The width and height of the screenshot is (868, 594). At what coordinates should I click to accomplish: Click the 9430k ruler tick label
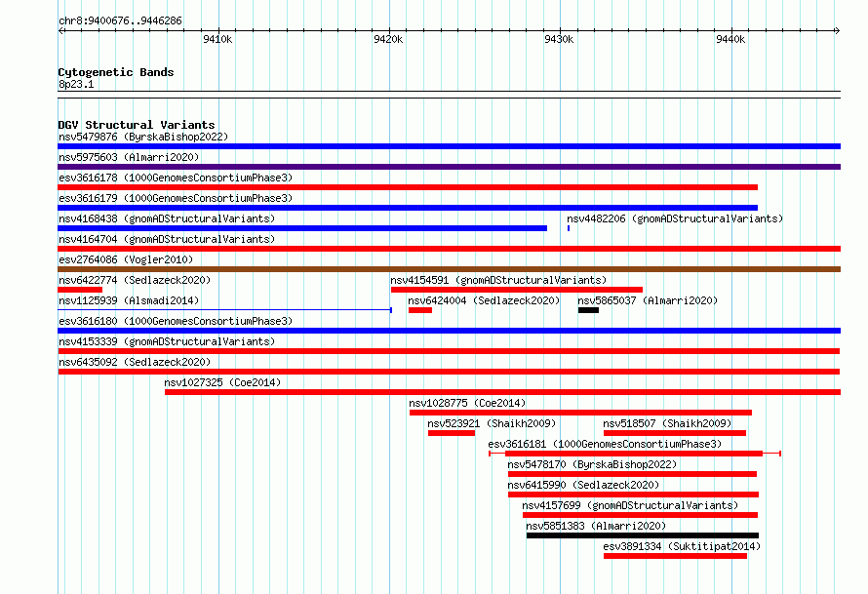coord(559,39)
